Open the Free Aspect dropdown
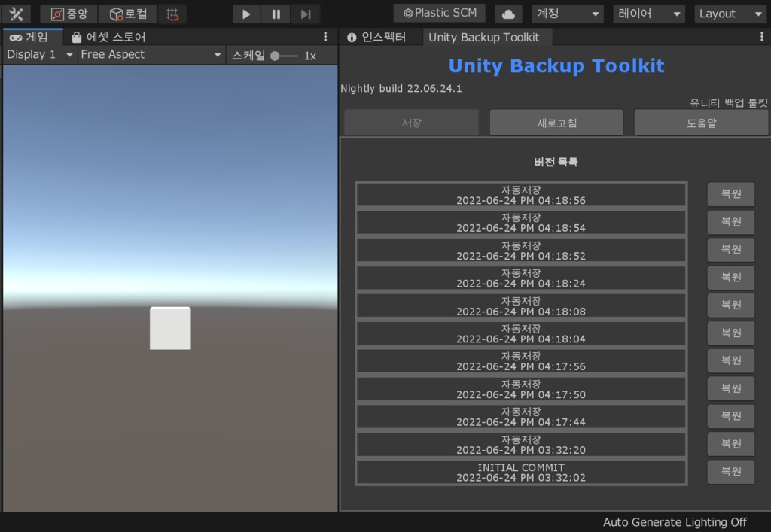 [151, 54]
